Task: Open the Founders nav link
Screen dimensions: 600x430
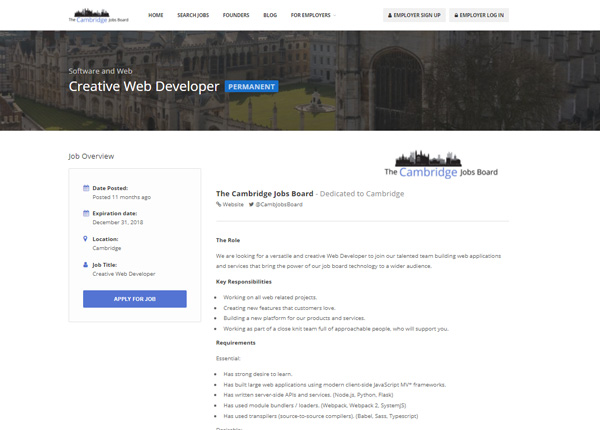Action: (236, 15)
